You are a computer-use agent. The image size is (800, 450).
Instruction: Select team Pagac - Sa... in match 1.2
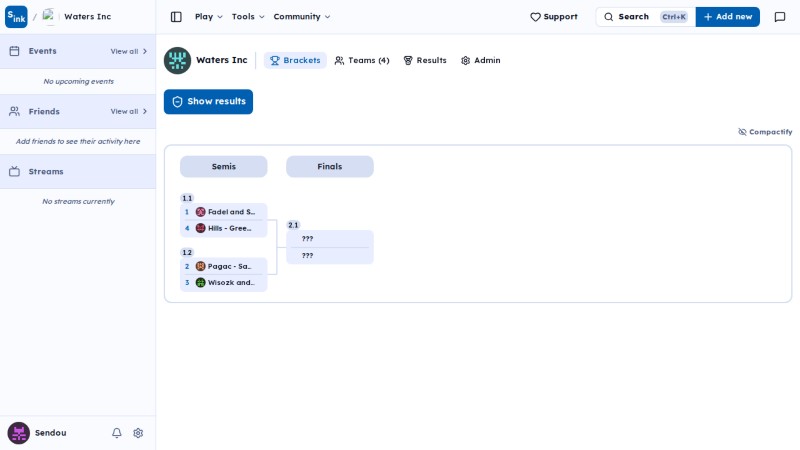223,266
